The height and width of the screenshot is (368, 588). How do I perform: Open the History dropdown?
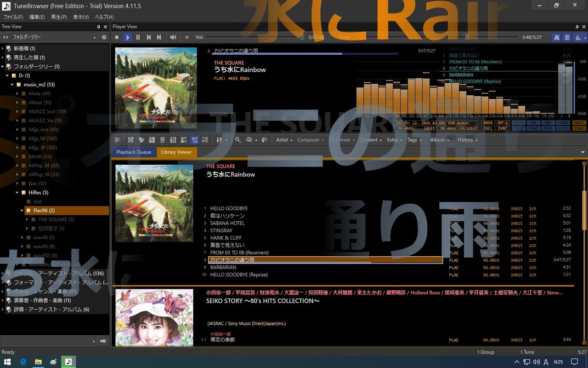[468, 140]
